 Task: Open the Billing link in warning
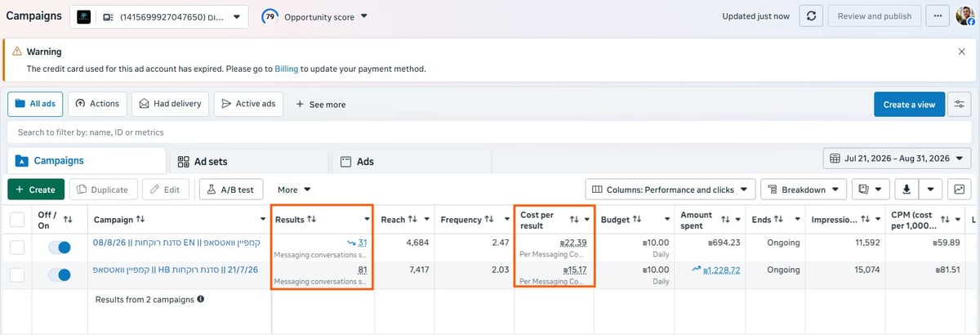(x=287, y=69)
